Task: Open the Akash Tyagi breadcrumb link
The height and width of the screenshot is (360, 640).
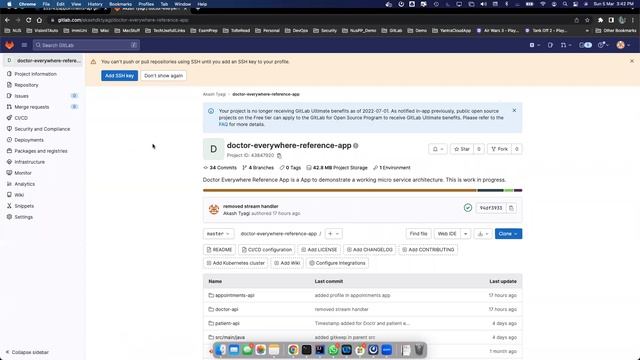Action: pyautogui.click(x=214, y=94)
